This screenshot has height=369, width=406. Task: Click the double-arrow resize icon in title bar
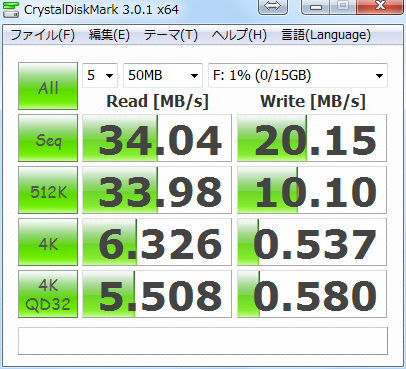point(273,6)
